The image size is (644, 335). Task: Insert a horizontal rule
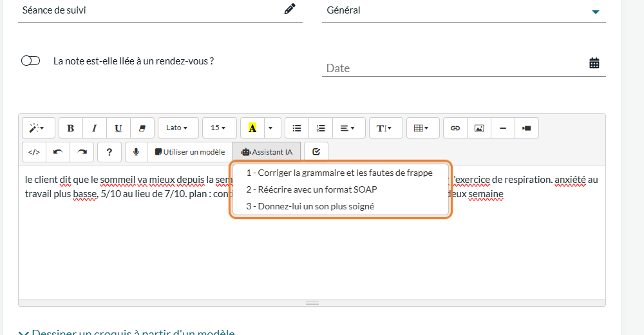coord(503,128)
